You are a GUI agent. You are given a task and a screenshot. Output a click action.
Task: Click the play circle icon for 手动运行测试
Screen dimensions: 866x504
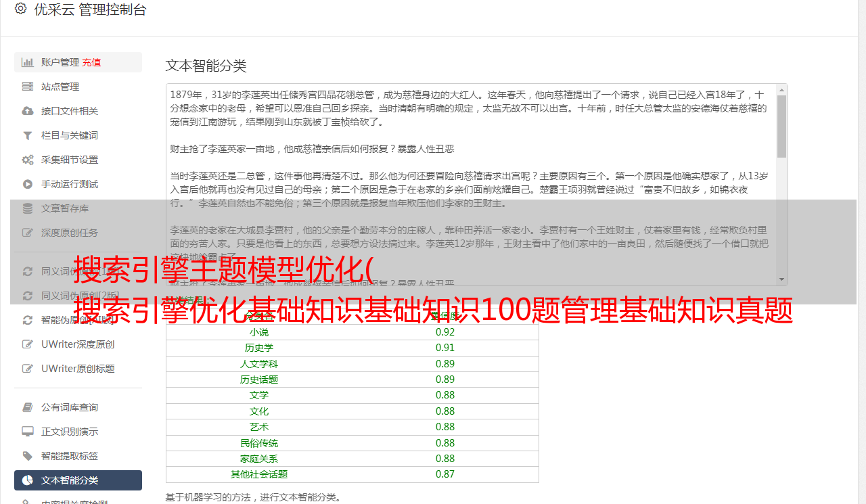coord(28,184)
